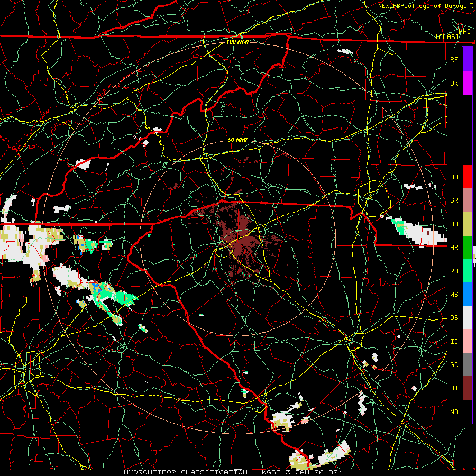Click the 'UK' legend label
Viewport: 476px width, 476px height.
[x=454, y=83]
